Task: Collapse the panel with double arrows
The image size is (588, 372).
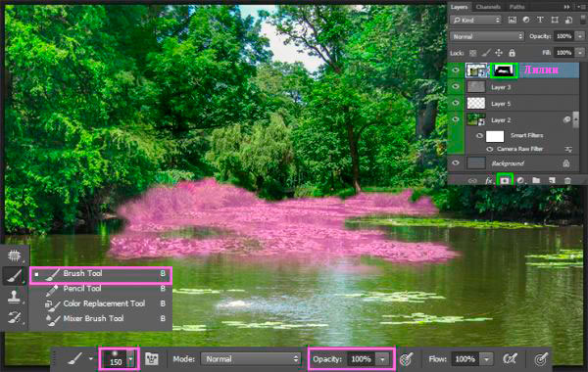Action: tap(566, 7)
